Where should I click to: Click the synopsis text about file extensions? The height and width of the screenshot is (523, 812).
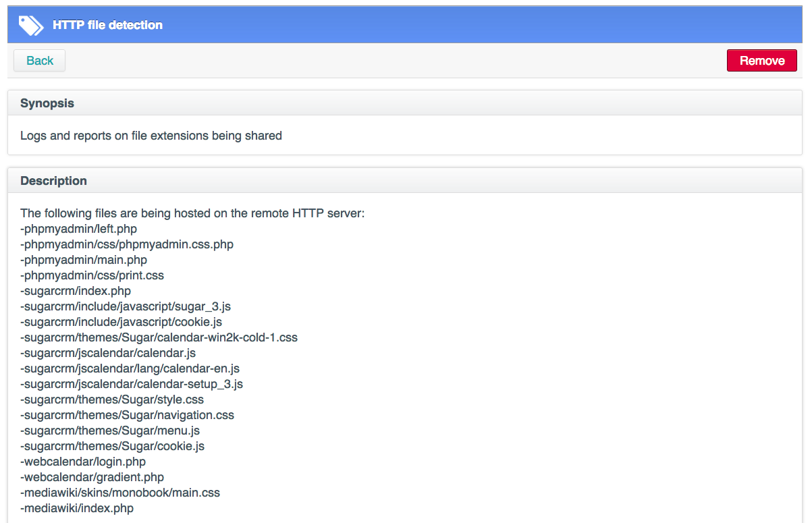(x=151, y=136)
